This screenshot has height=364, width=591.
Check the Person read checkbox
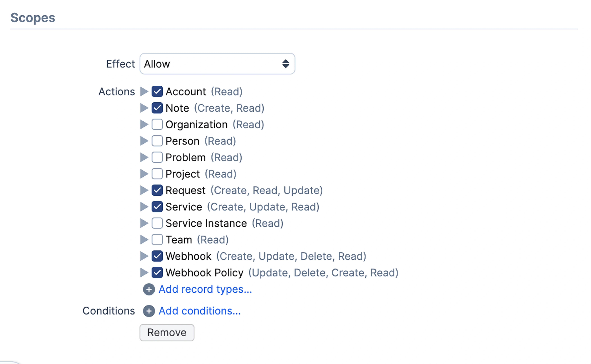157,141
